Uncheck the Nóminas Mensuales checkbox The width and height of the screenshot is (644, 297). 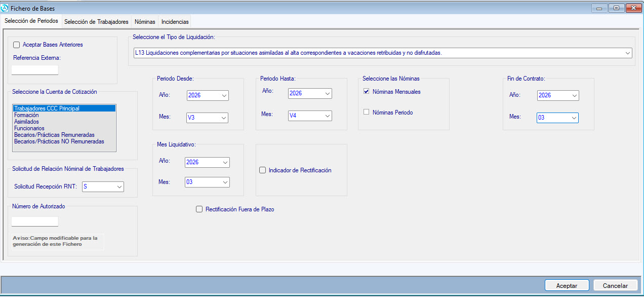pyautogui.click(x=366, y=92)
